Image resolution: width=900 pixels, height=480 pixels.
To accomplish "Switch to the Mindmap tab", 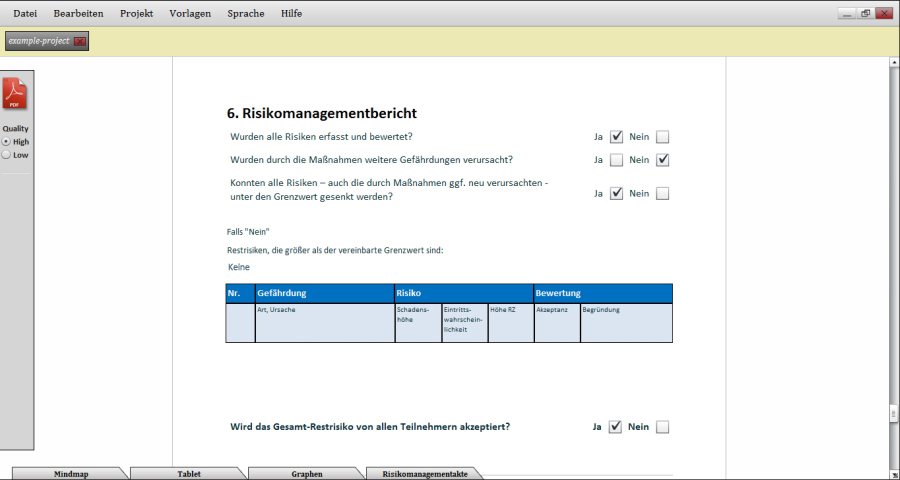I will (70, 474).
